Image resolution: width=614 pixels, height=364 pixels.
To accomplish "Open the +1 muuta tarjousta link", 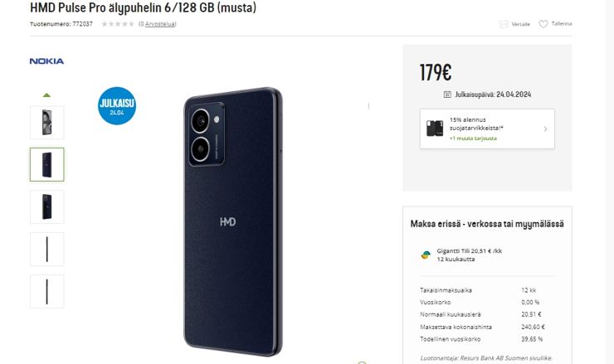I will (473, 138).
